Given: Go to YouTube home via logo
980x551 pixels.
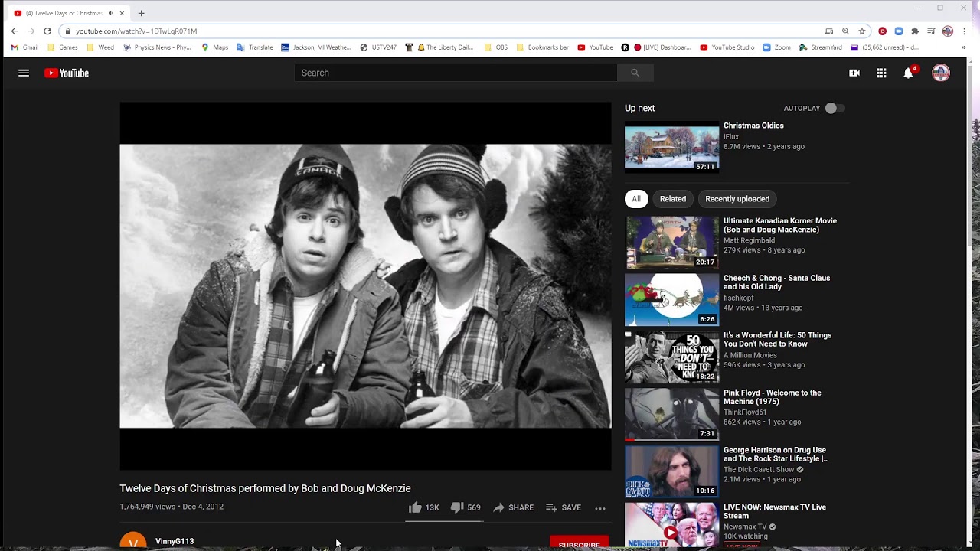Looking at the screenshot, I should coord(67,73).
